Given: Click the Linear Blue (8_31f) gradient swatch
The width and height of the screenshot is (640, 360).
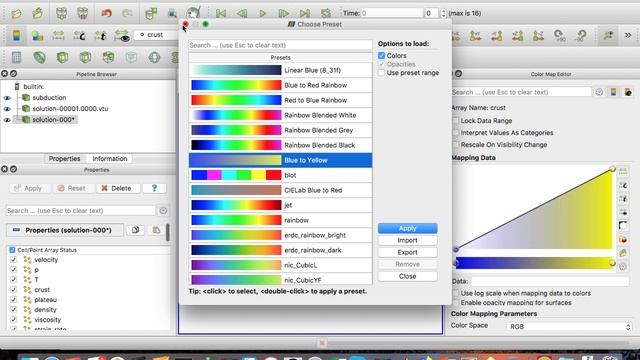Looking at the screenshot, I should (x=236, y=70).
